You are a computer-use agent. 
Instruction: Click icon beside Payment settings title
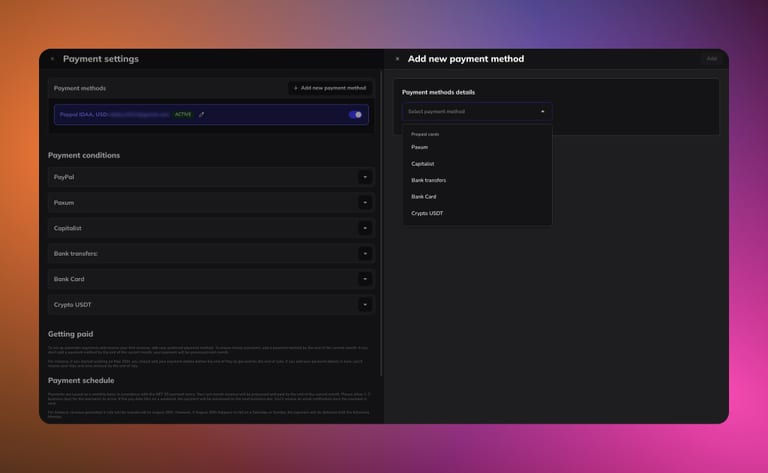52,59
